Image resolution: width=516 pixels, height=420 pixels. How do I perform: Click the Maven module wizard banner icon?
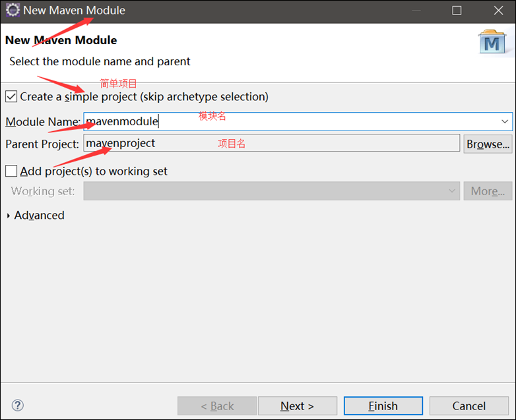[493, 42]
